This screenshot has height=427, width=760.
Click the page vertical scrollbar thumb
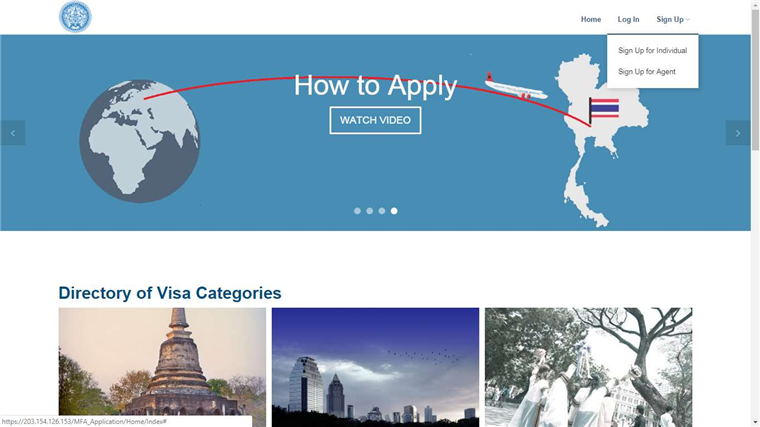pyautogui.click(x=755, y=78)
